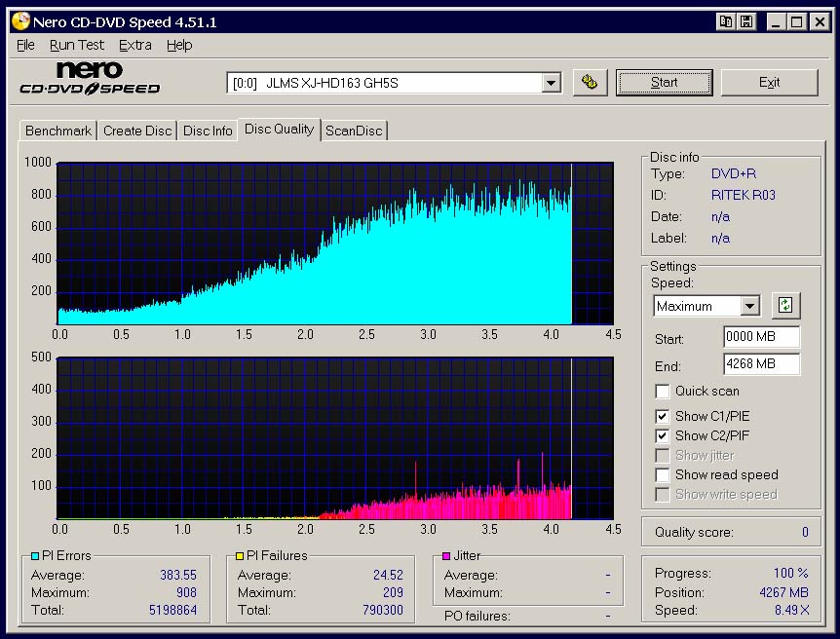
Task: Maximize the Nero CD-DVD Speed window
Action: tap(796, 22)
